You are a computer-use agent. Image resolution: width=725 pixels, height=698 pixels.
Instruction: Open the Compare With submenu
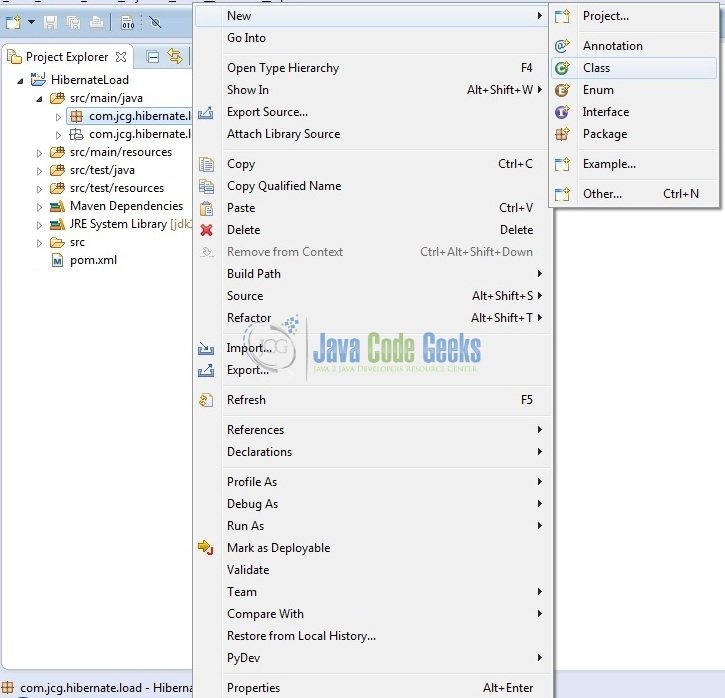(372, 614)
